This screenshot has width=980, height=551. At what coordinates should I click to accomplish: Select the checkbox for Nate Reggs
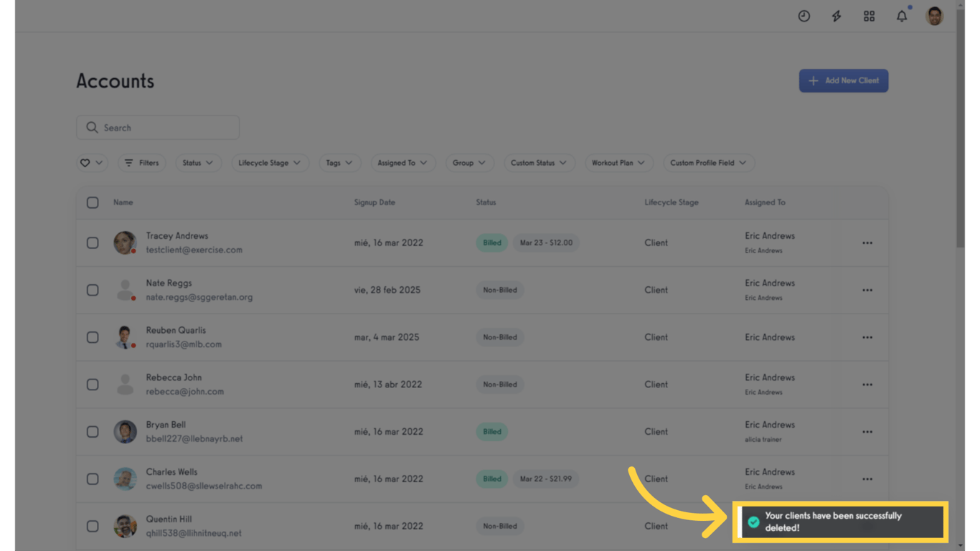tap(93, 291)
